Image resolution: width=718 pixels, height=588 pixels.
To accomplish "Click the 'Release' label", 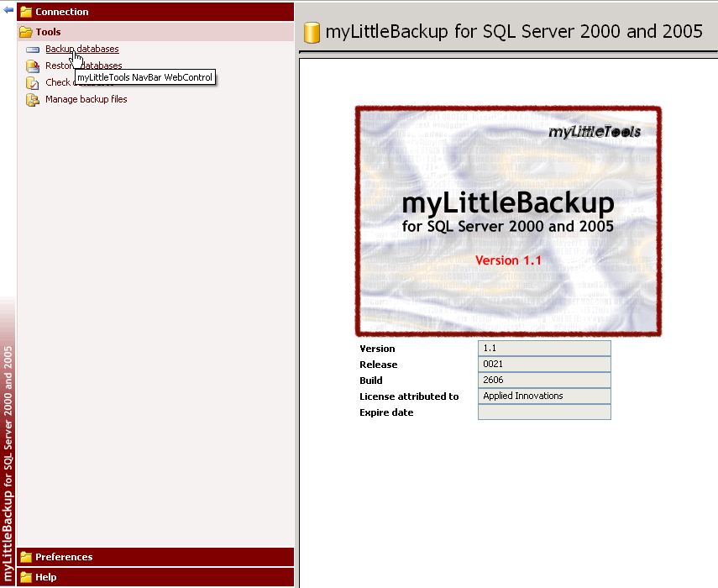I will [378, 365].
